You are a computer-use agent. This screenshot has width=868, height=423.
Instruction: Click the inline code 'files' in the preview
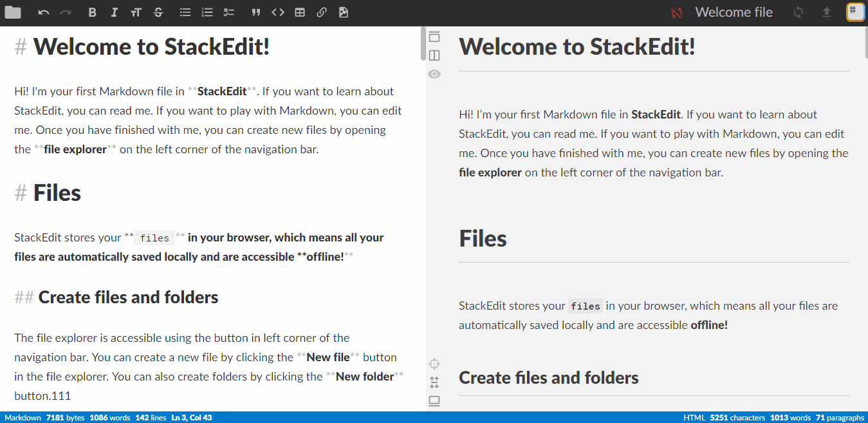point(586,306)
